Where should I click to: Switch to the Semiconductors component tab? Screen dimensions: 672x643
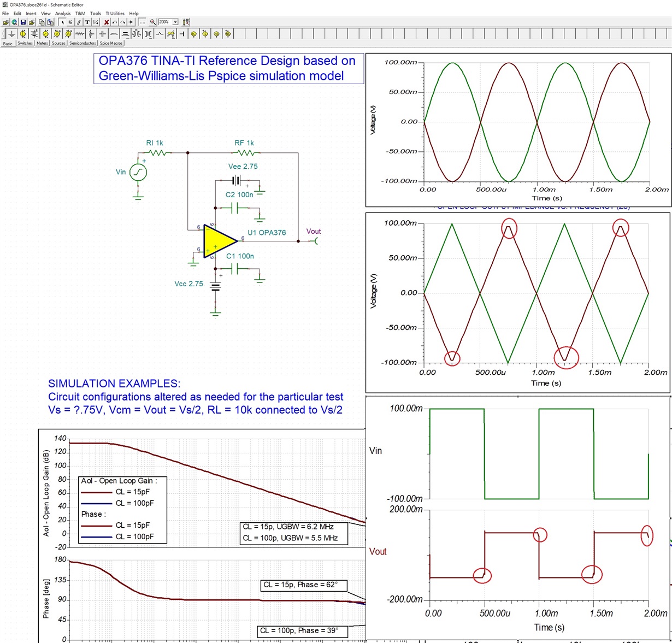(82, 43)
